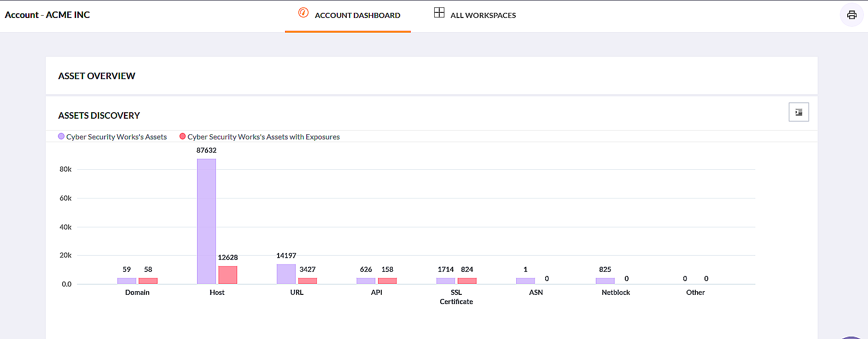Click the 59 value above Domain
This screenshot has height=339, width=868.
[x=127, y=270]
